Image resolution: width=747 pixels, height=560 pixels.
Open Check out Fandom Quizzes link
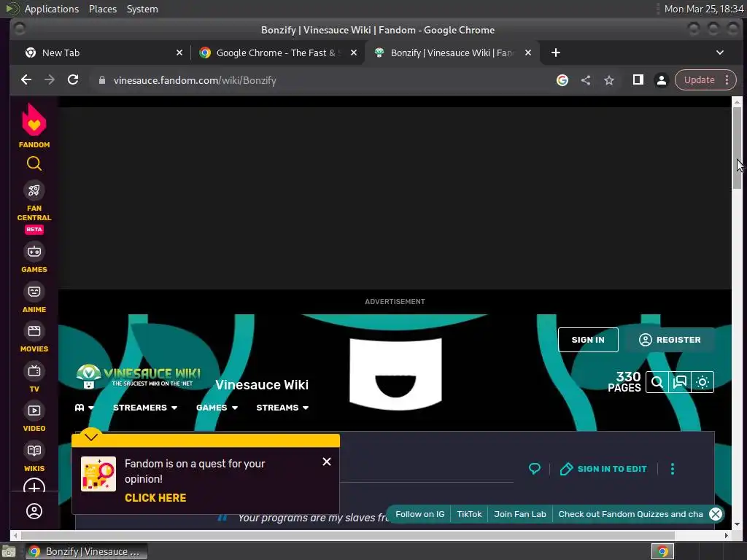(630, 514)
